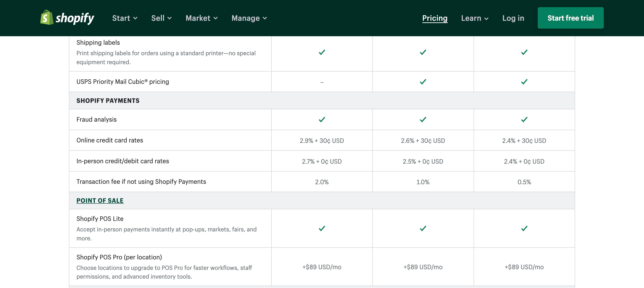Click the dash under USPS Priority Mail Cubic
Image resolution: width=644 pixels, height=288 pixels.
(x=322, y=82)
